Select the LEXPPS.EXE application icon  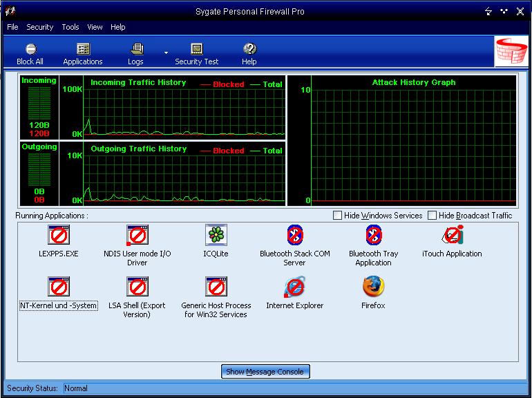point(59,234)
